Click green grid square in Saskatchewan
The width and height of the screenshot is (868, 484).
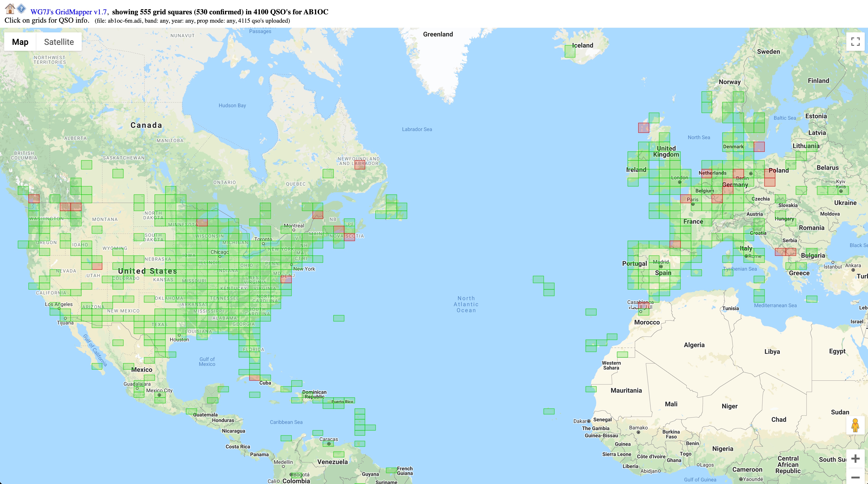coord(118,173)
